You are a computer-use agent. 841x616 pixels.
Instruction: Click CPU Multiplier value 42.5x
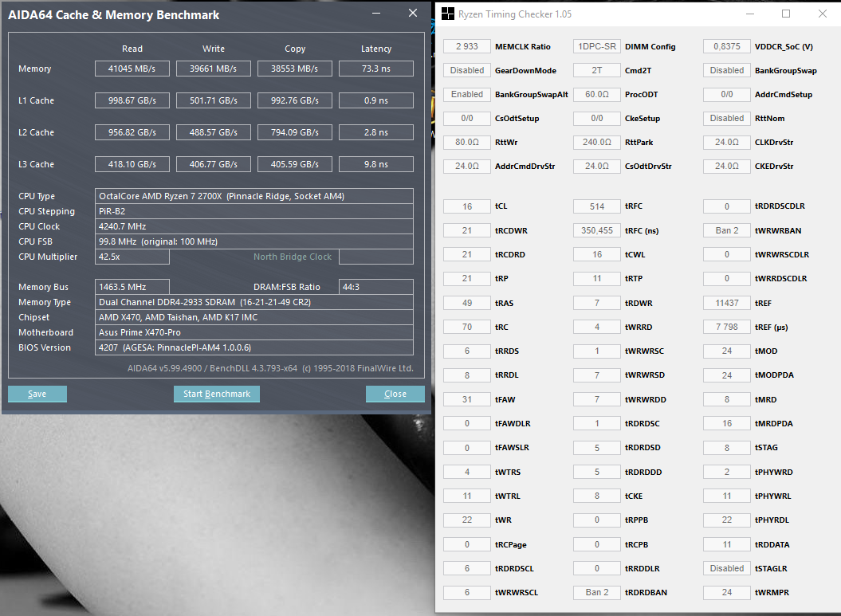click(x=132, y=257)
